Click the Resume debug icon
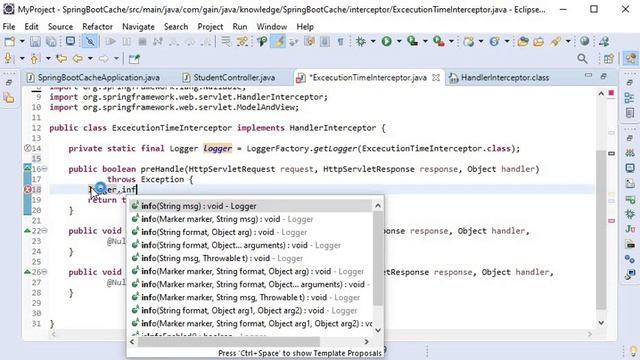The width and height of the screenshot is (640, 360). point(111,41)
